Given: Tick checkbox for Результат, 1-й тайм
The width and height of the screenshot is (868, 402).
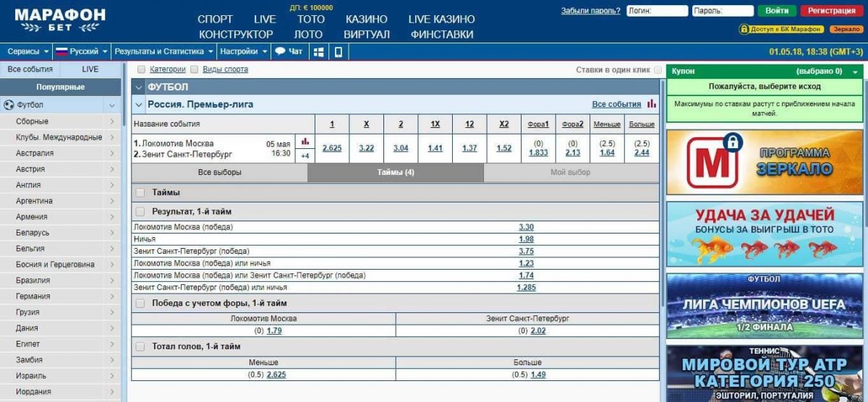Looking at the screenshot, I should [x=140, y=212].
